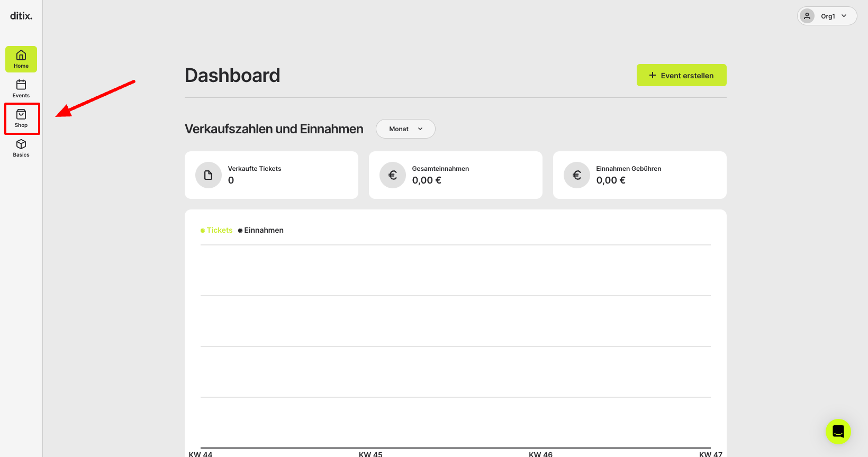Click the Tickets legend color dot
Image resolution: width=868 pixels, height=457 pixels.
point(203,231)
